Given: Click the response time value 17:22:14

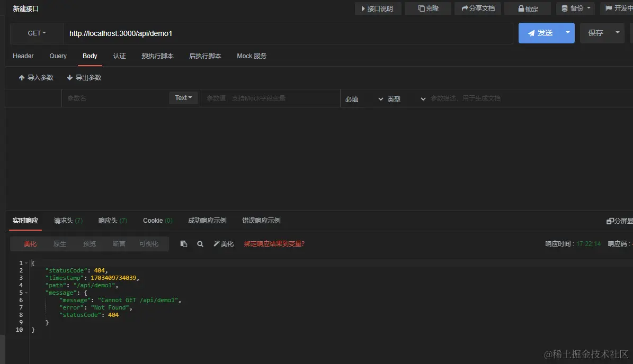Looking at the screenshot, I should click(x=588, y=244).
